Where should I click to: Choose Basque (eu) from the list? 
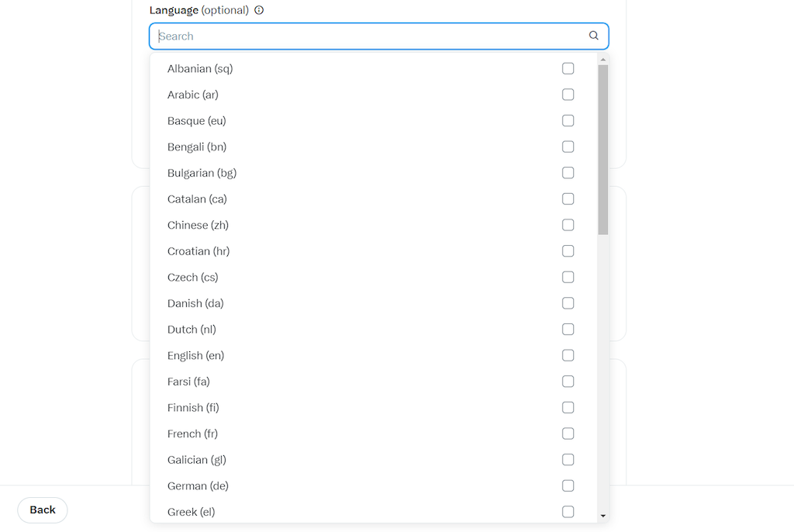point(374,120)
